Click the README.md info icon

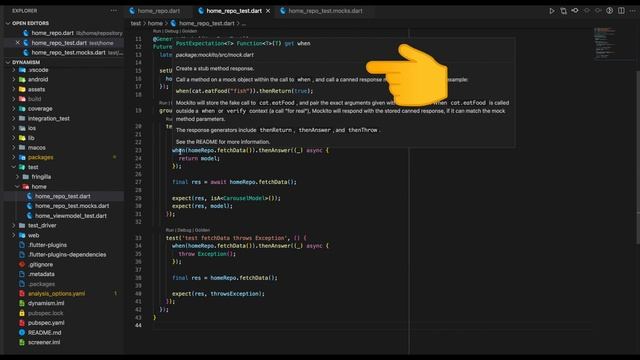pyautogui.click(x=22, y=333)
